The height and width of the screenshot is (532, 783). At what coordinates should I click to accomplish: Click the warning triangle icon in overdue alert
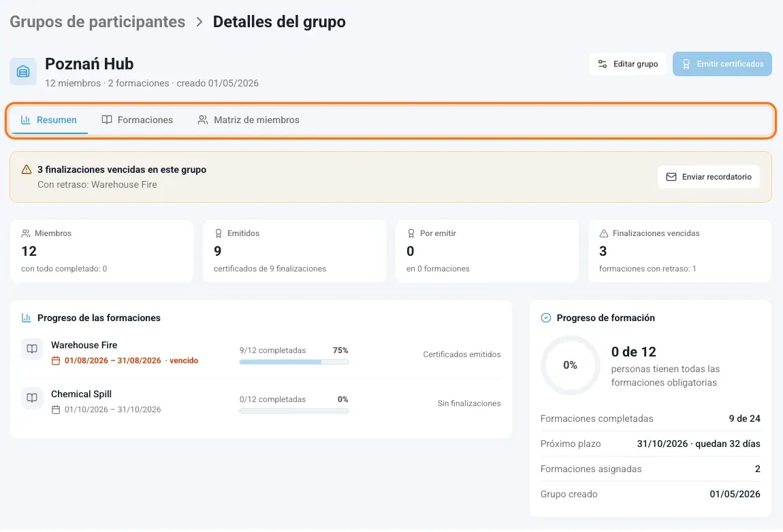pos(27,169)
